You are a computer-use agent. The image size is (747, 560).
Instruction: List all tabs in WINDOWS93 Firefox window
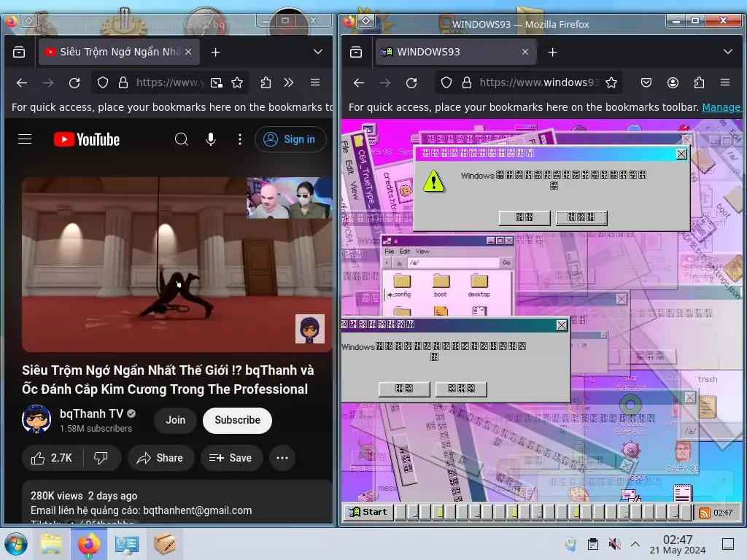click(728, 52)
